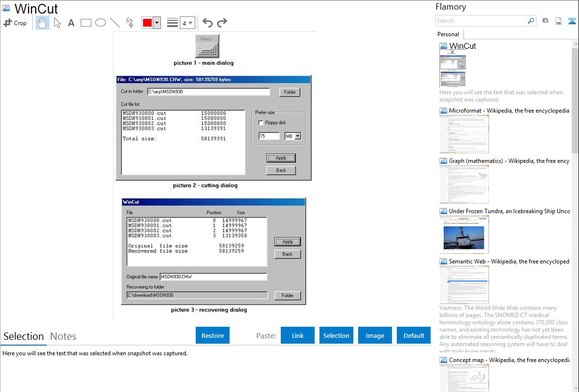The image size is (579, 392).
Task: Click icon beside WinCut list entry
Action: pyautogui.click(x=443, y=46)
